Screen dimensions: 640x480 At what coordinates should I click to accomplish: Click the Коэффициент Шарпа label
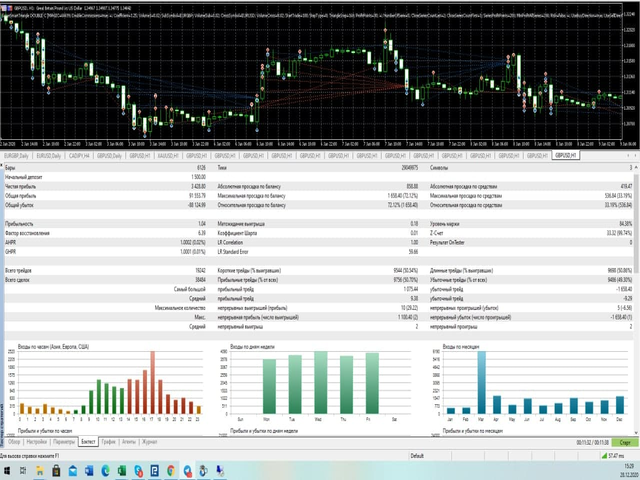pos(237,233)
